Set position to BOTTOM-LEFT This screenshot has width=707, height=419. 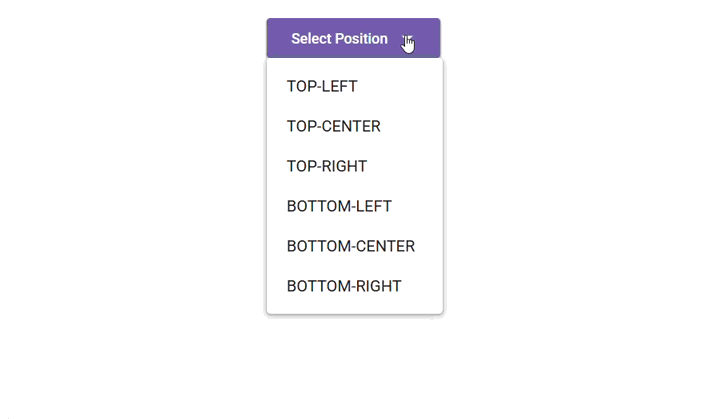[x=339, y=207]
